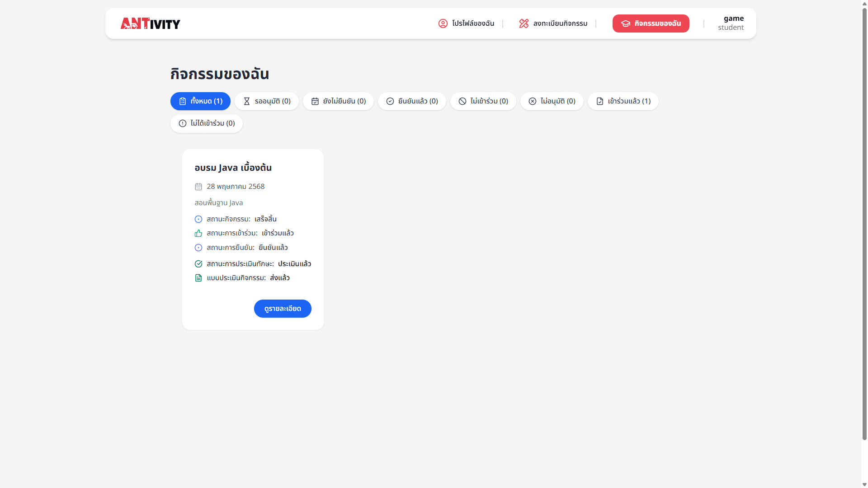Click the green document icon for the evaluation form
This screenshot has width=868, height=488.
198,278
